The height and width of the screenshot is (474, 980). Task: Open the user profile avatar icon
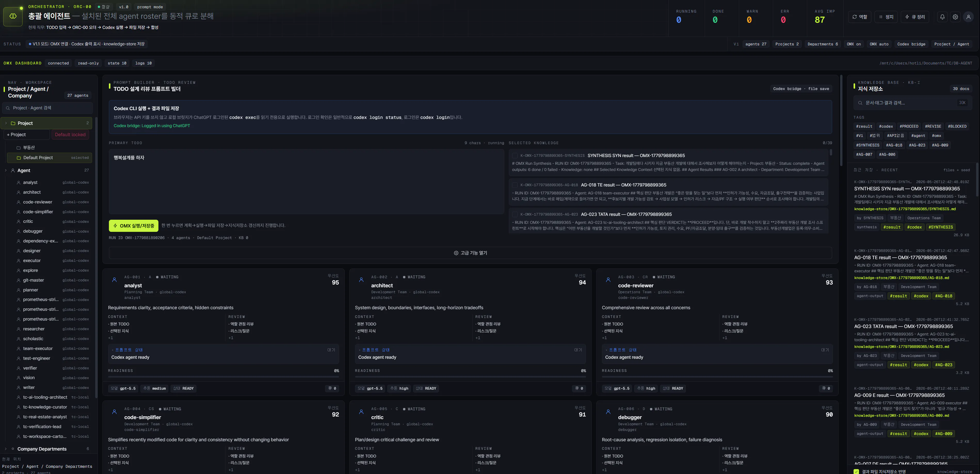click(x=968, y=17)
